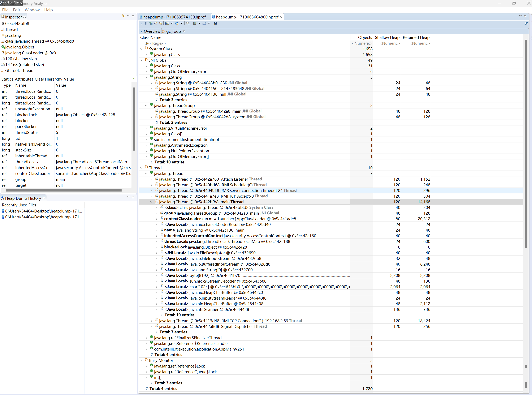
Task: Collapse the main Thread object node
Action: coord(151,202)
